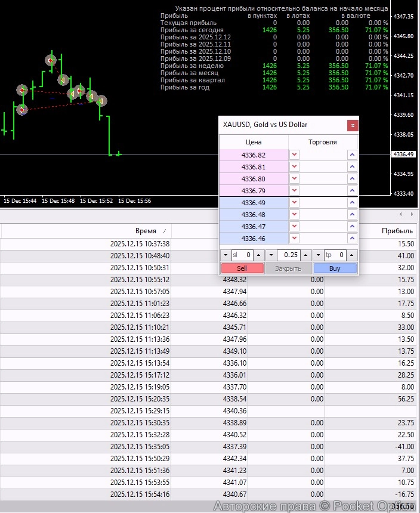Close the XAUUSD depth of market window
The image size is (420, 513).
tap(353, 125)
